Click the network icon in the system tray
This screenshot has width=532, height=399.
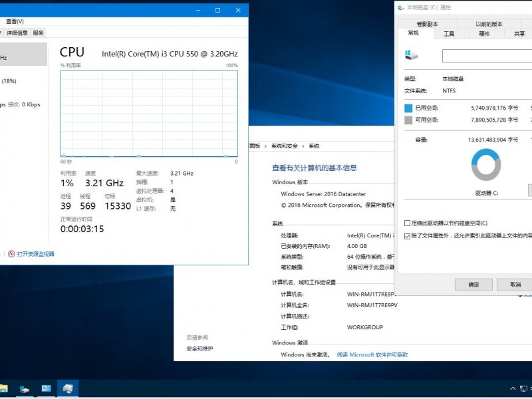(x=523, y=388)
